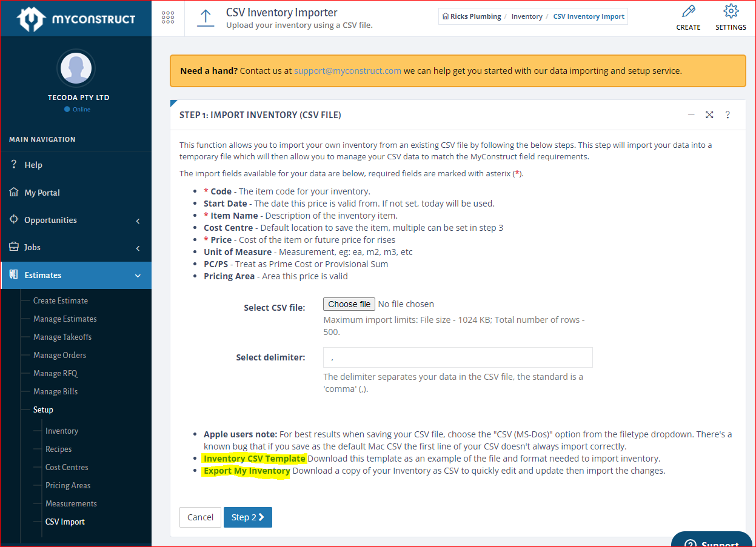Click Ricks Plumbing breadcrumb link
The height and width of the screenshot is (547, 756).
click(x=475, y=16)
